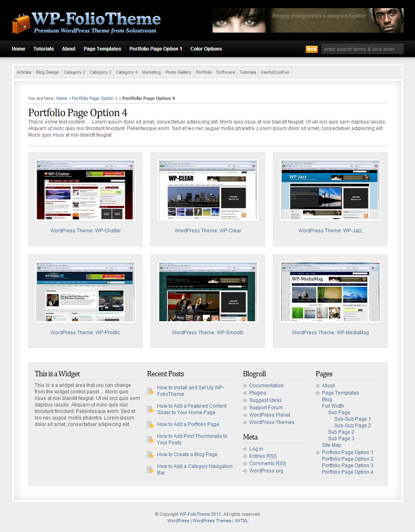Click the Portfolio Page Option 1 breadcrumb link
The width and height of the screenshot is (415, 532).
click(x=95, y=98)
